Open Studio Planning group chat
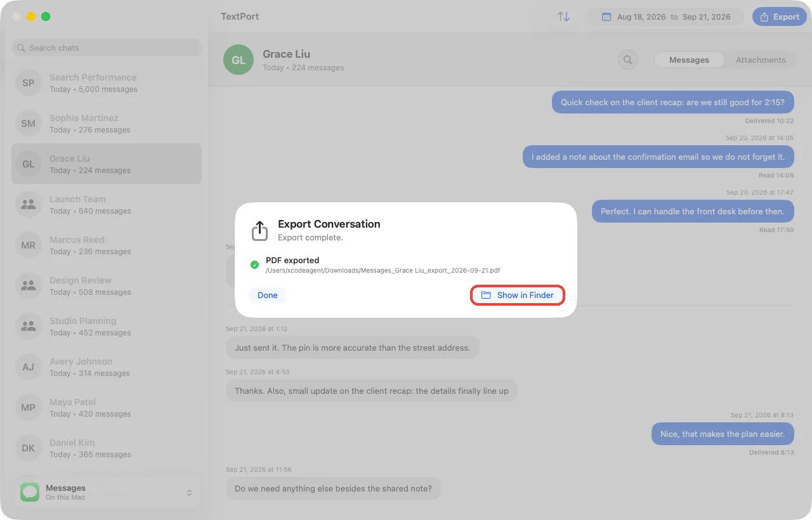812x520 pixels. point(107,326)
